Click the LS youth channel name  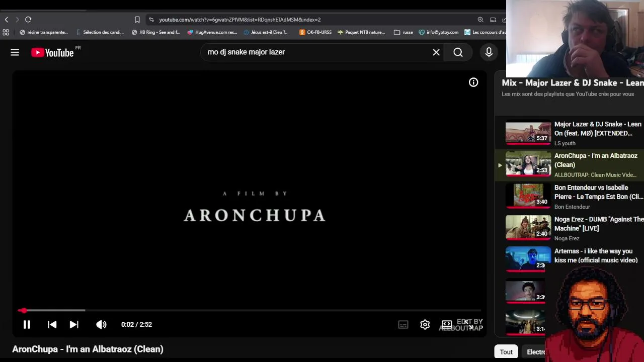click(565, 143)
